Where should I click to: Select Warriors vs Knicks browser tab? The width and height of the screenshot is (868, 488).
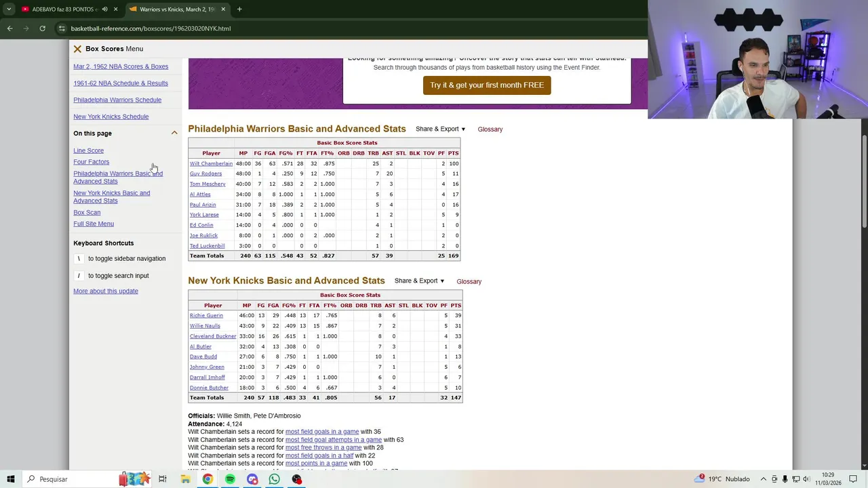click(177, 9)
